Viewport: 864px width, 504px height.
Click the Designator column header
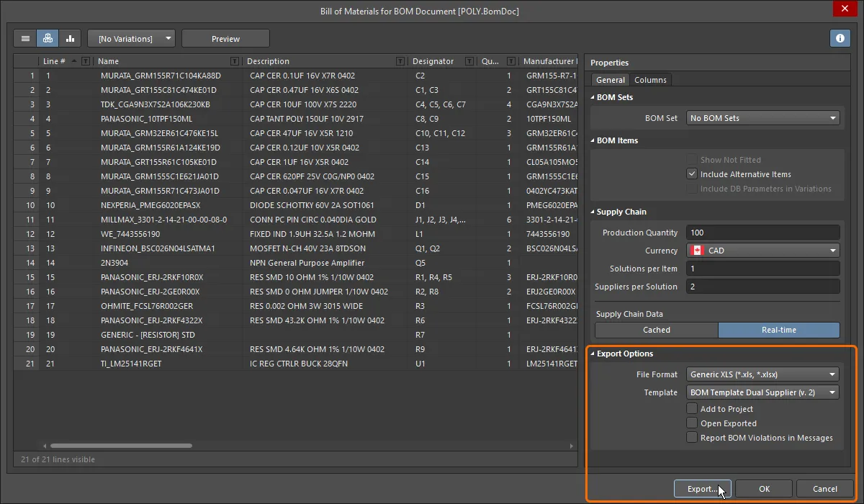[x=443, y=61]
